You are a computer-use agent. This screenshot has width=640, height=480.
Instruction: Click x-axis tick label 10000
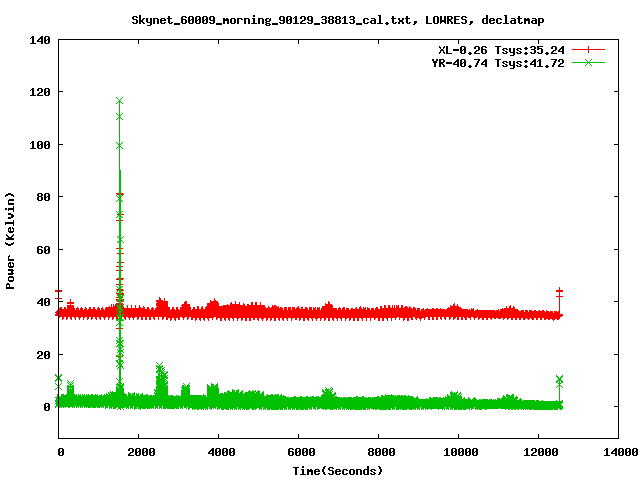click(461, 452)
